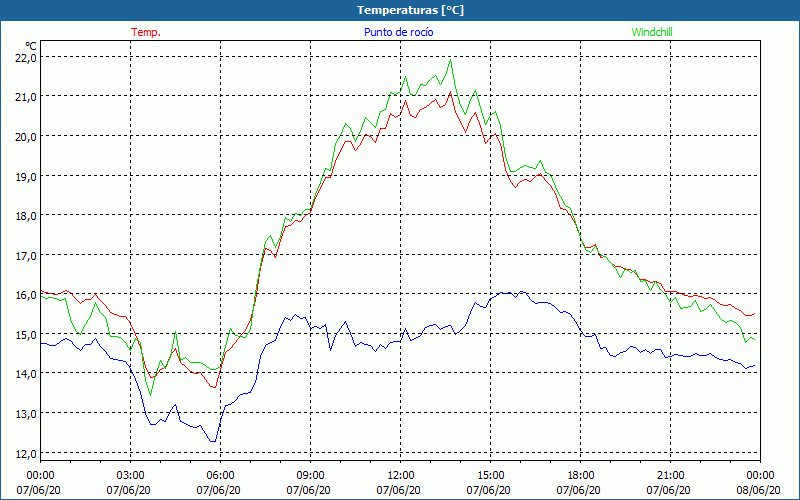Click the 18:00 time axis label
The image size is (800, 500).
coord(581,476)
